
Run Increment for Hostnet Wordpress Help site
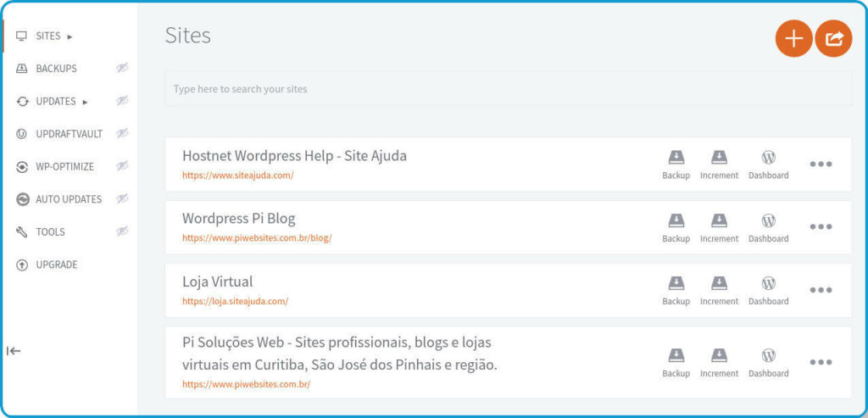click(x=719, y=165)
